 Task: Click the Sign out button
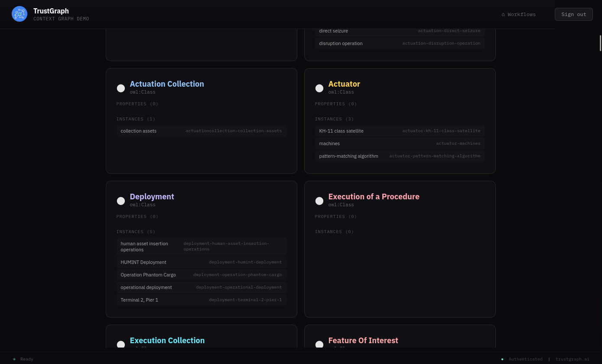pyautogui.click(x=574, y=14)
